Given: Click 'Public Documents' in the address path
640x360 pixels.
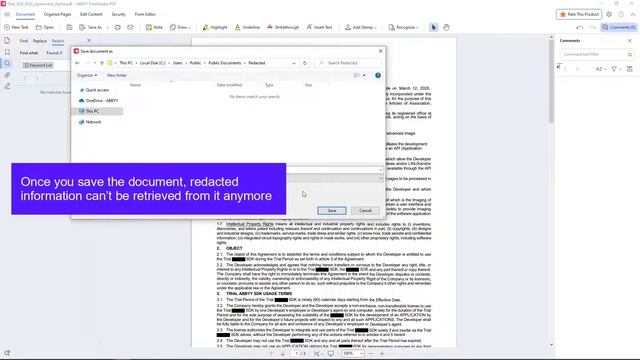Looking at the screenshot, I should pyautogui.click(x=224, y=63).
